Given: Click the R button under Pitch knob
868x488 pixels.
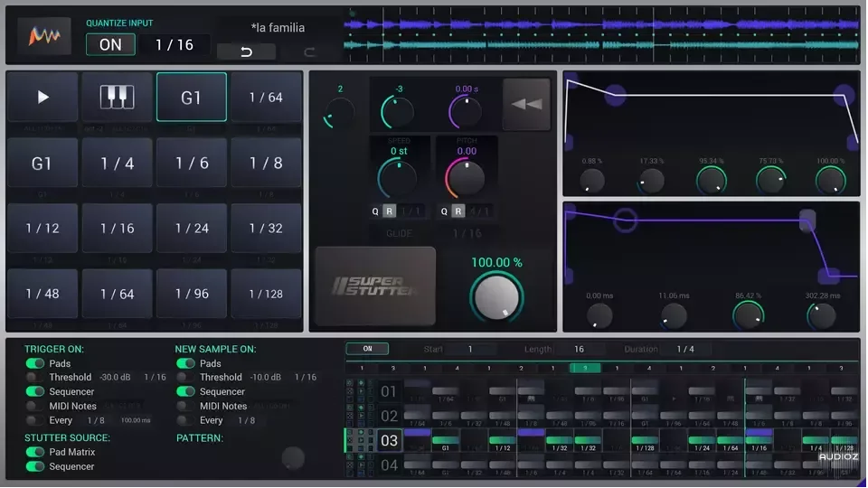Looking at the screenshot, I should (458, 211).
